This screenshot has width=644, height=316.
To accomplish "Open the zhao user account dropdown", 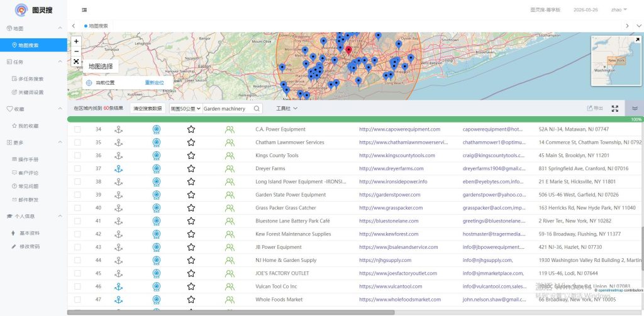I will point(619,10).
